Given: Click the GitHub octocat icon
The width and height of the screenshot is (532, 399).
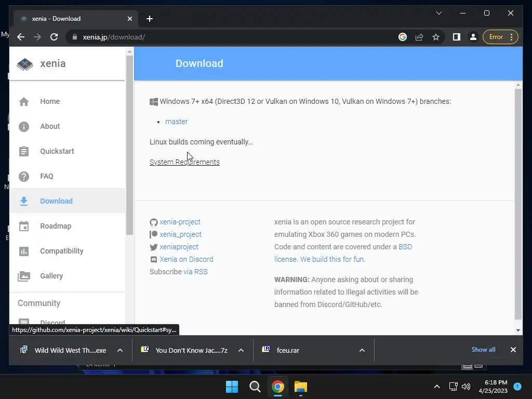Looking at the screenshot, I should [154, 222].
